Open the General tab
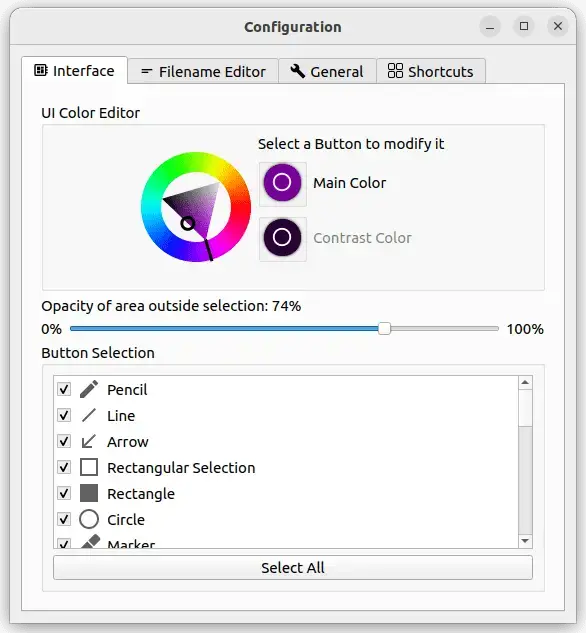The image size is (586, 633). click(x=327, y=71)
